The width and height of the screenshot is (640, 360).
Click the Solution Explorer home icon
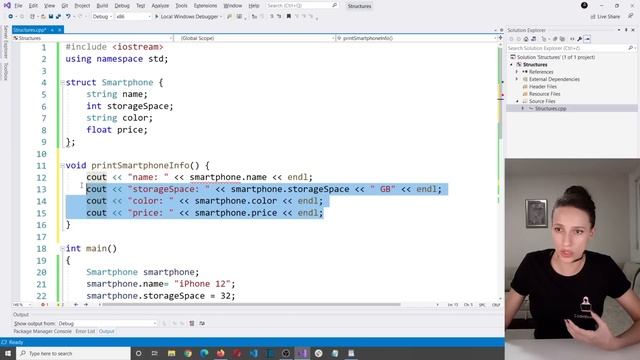(526, 39)
